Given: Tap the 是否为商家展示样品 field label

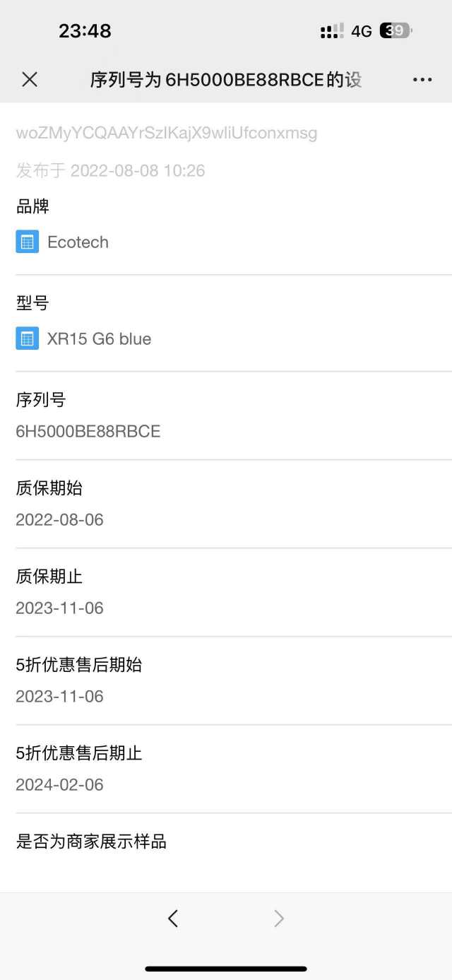Looking at the screenshot, I should 91,842.
